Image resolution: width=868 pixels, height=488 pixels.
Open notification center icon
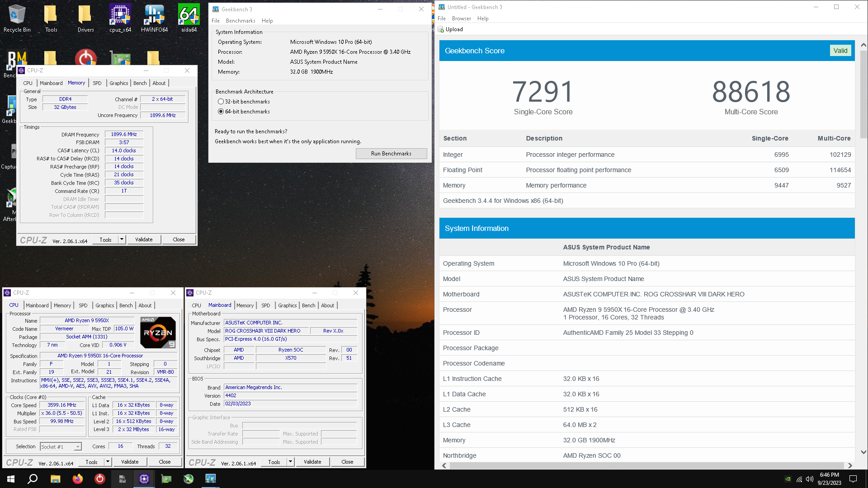coord(853,479)
